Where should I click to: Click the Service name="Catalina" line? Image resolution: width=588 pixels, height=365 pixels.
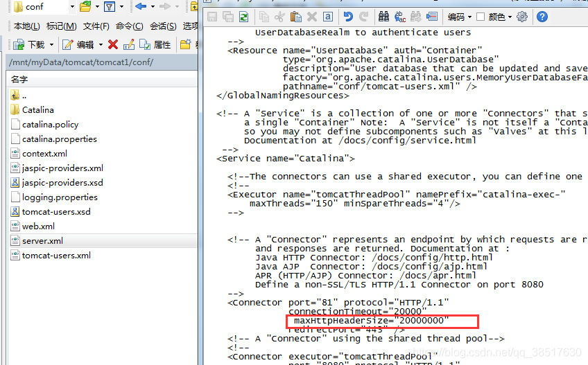click(286, 159)
